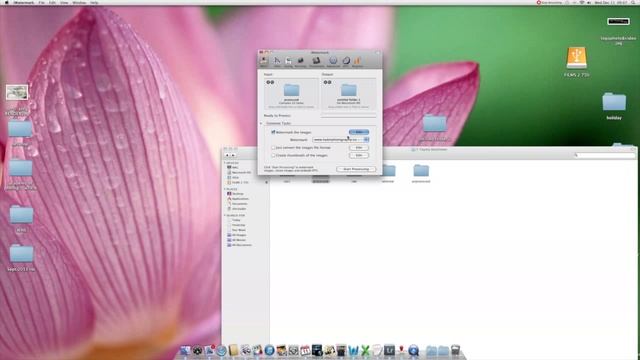Open iTunes from the Dock

(269, 351)
